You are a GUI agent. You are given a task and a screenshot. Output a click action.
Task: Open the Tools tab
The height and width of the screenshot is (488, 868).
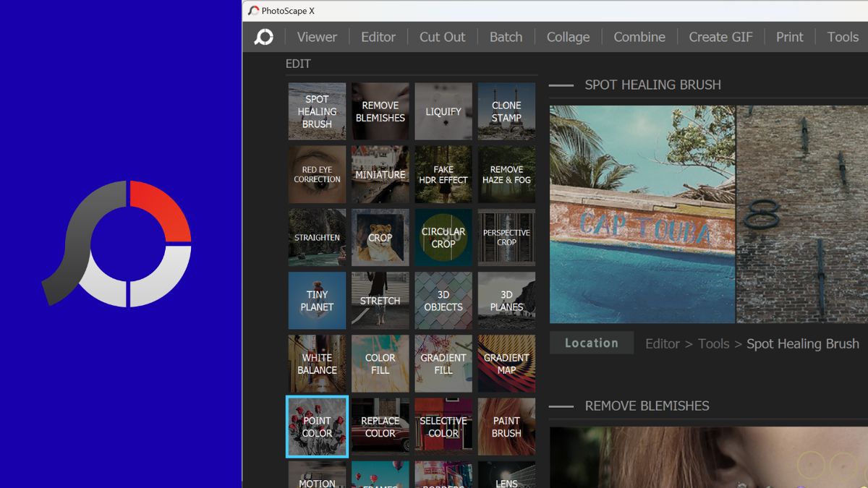tap(843, 37)
